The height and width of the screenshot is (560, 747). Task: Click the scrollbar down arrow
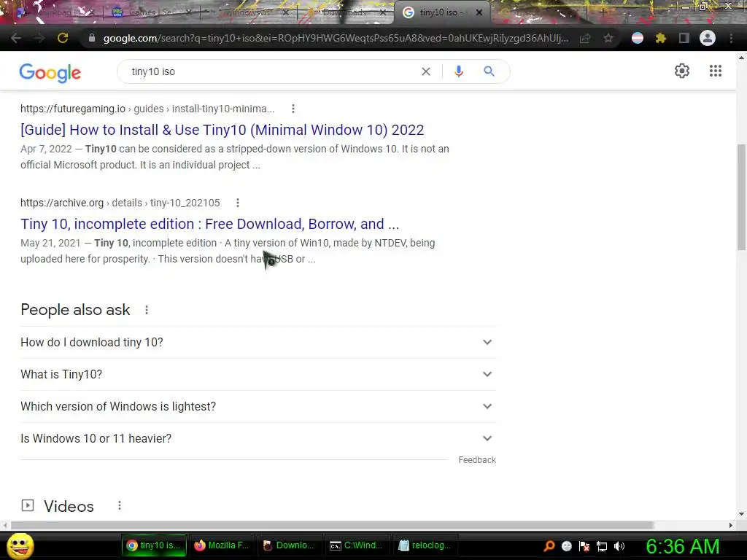741,514
